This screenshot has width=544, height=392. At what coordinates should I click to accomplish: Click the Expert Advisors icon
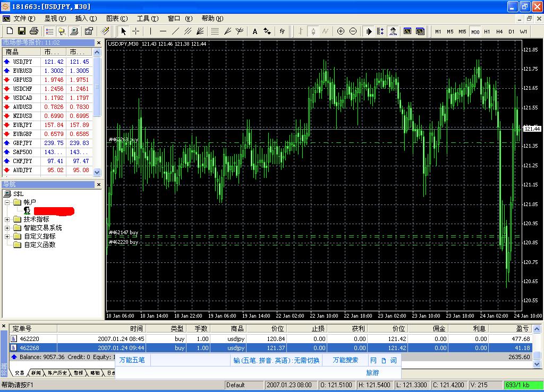pyautogui.click(x=393, y=31)
